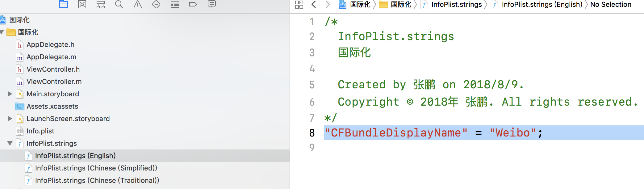Expand Main.storyboard disclosure triangle

(x=10, y=94)
